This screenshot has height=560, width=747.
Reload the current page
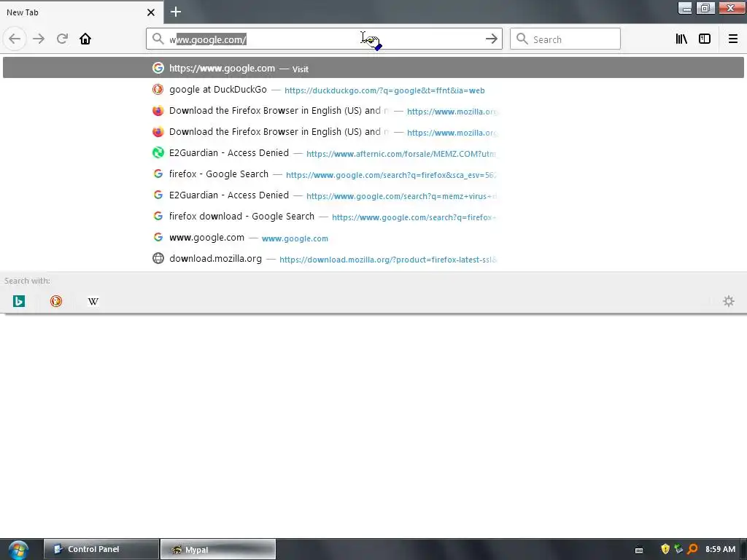[62, 39]
